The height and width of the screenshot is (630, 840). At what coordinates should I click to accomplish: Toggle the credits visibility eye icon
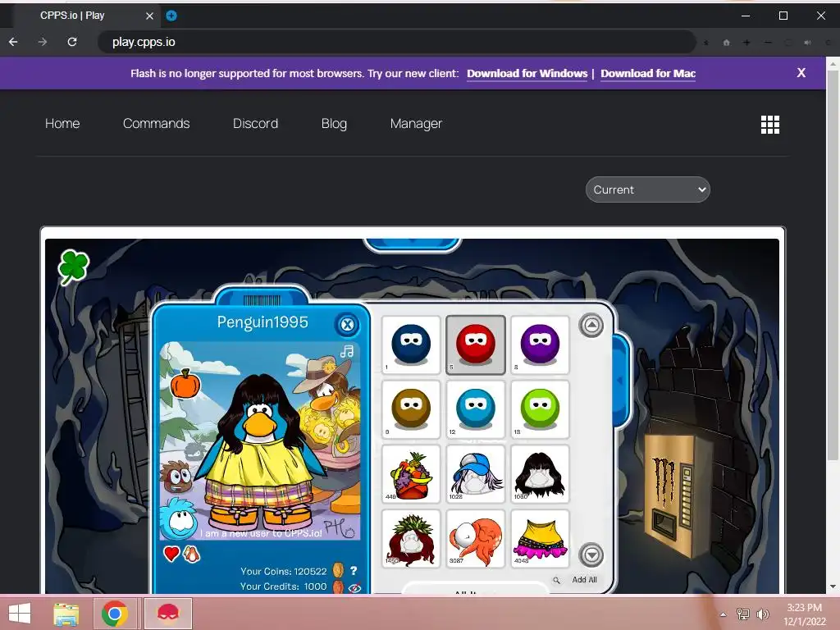point(354,587)
